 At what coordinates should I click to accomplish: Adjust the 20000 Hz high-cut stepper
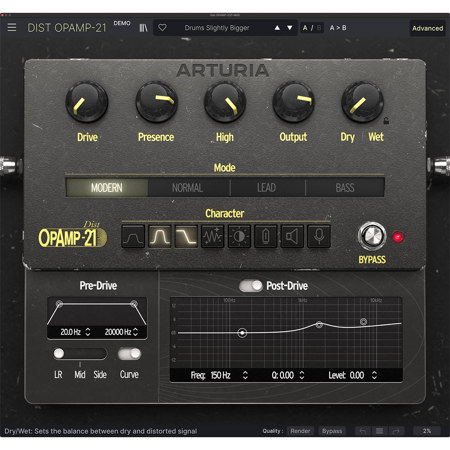coord(135,332)
